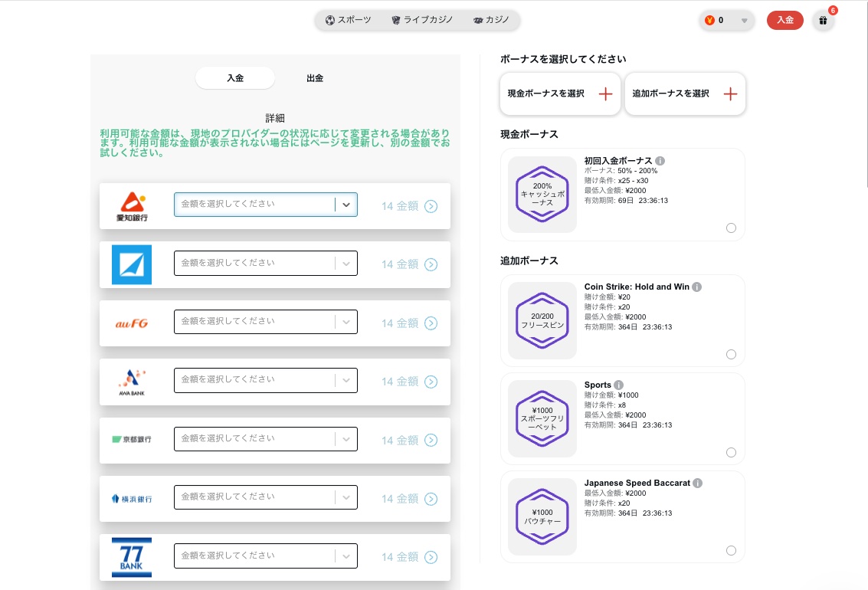
Task: Open amount dropdown for AWA BANK
Action: coord(266,380)
